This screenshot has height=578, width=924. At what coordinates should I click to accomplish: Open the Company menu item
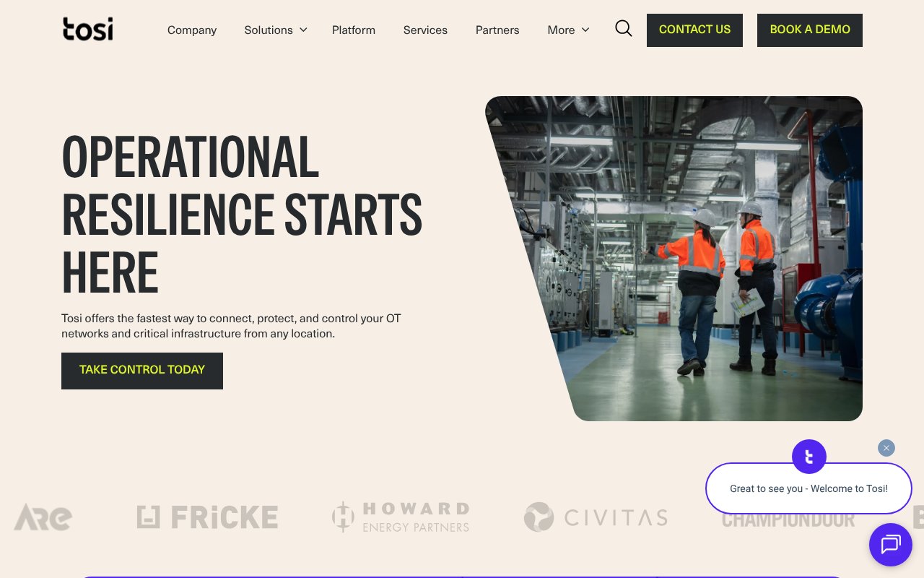coord(192,30)
